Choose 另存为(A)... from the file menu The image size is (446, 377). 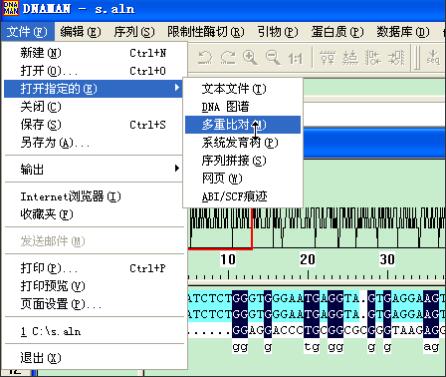(93, 143)
